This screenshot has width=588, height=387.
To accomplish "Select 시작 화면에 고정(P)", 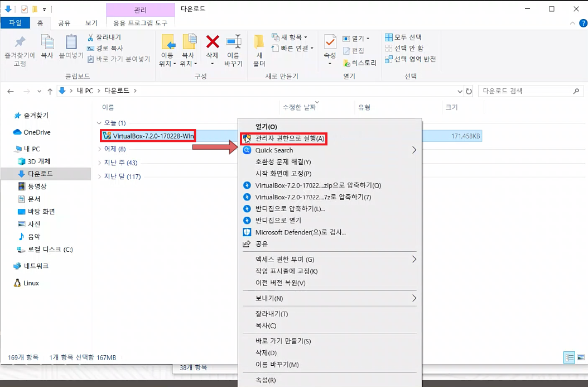I will coord(283,174).
